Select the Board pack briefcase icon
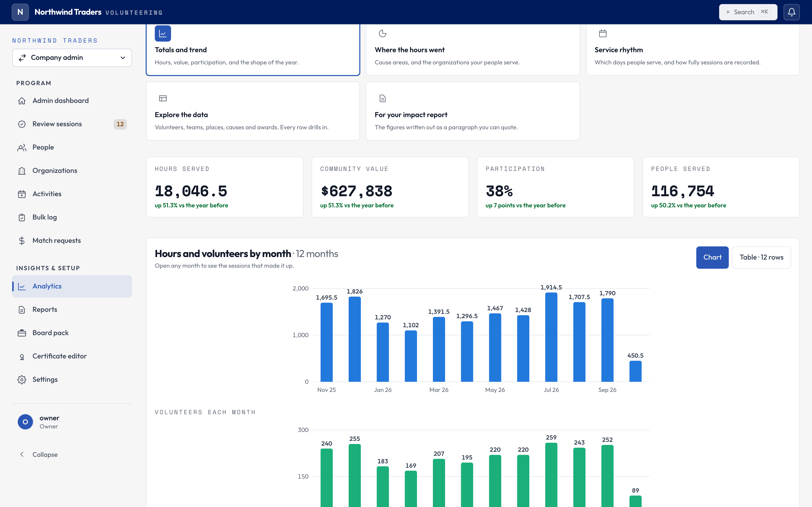The height and width of the screenshot is (507, 812). tap(22, 333)
